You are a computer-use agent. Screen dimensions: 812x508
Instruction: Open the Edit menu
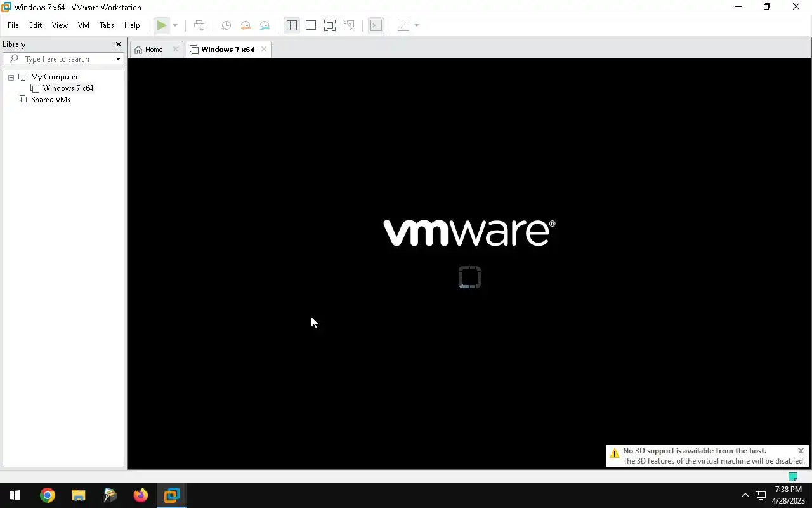click(x=36, y=25)
